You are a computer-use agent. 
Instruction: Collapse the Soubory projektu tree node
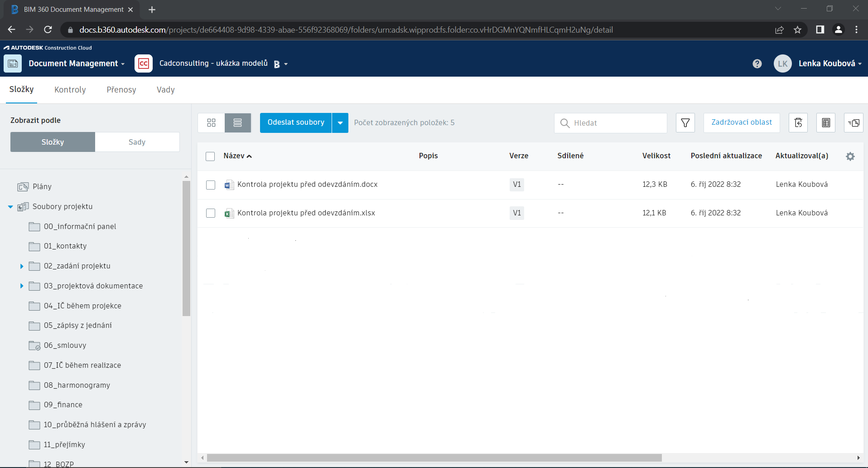(x=10, y=207)
